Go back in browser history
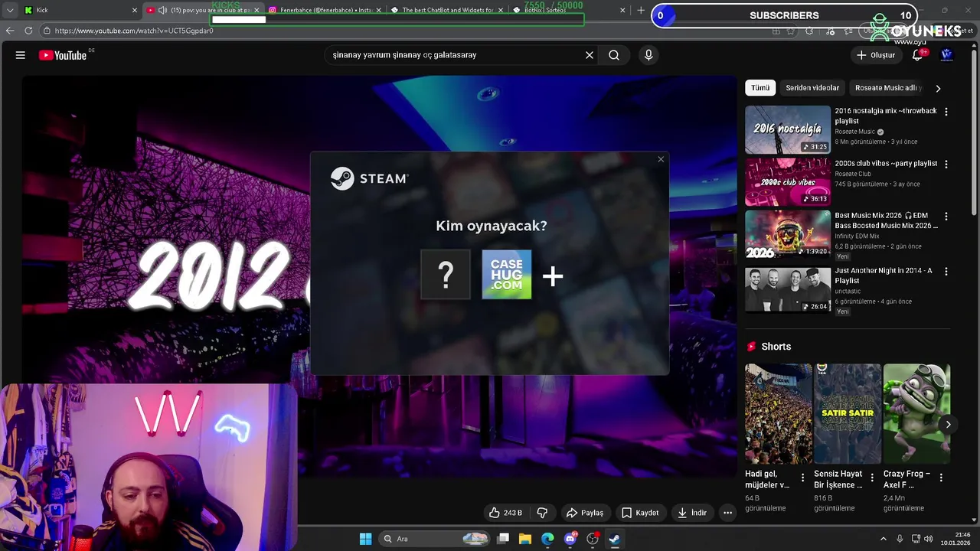Image resolution: width=980 pixels, height=551 pixels. click(10, 31)
